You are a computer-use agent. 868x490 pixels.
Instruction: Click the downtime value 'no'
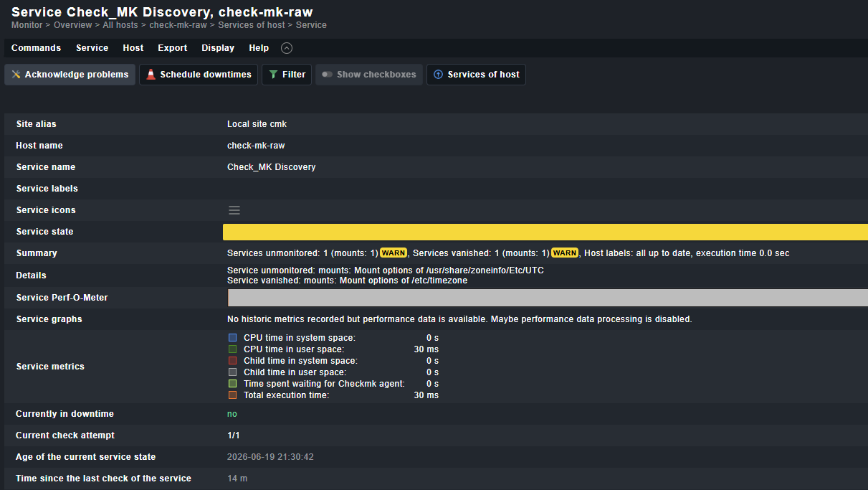click(232, 414)
